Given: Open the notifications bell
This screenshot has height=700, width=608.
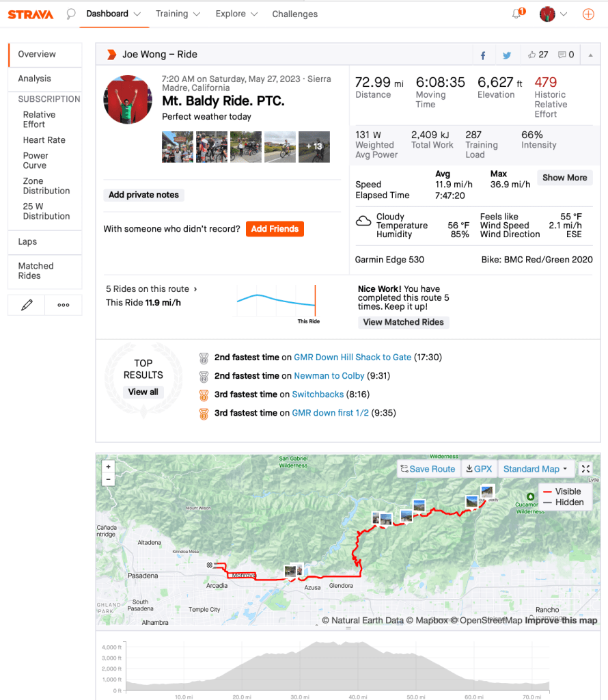Looking at the screenshot, I should [x=517, y=14].
